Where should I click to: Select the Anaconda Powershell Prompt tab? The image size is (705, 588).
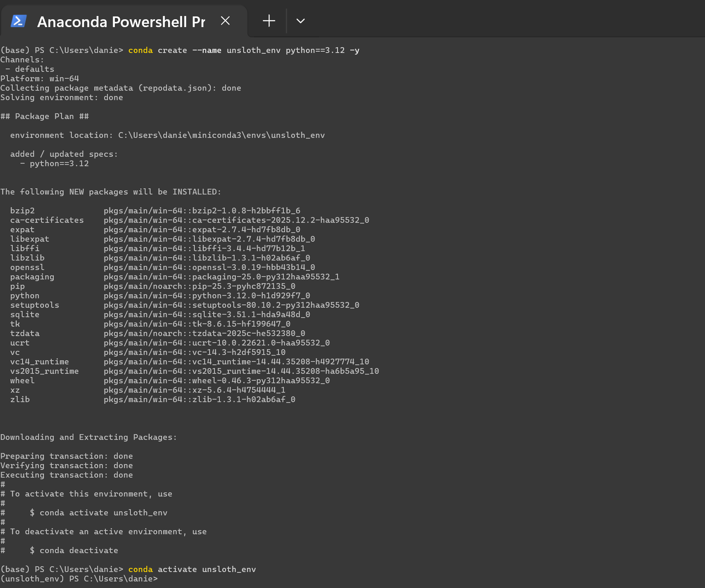[x=121, y=22]
